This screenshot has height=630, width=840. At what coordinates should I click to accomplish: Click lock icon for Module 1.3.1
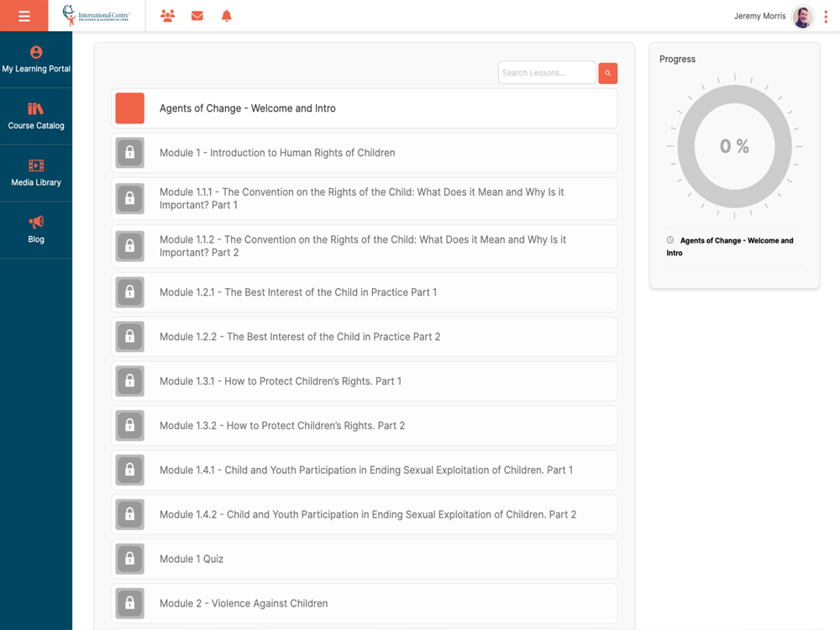[x=129, y=381]
